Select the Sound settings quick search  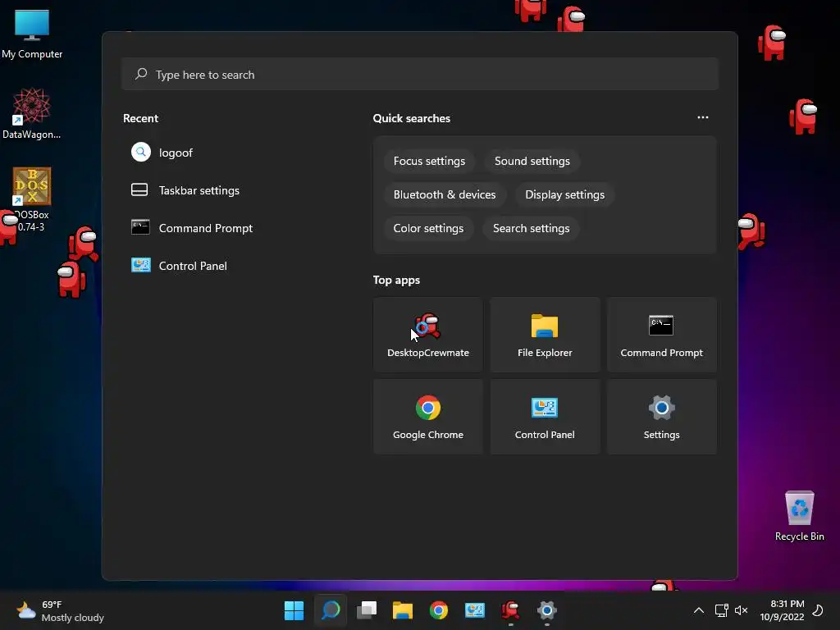pyautogui.click(x=532, y=162)
